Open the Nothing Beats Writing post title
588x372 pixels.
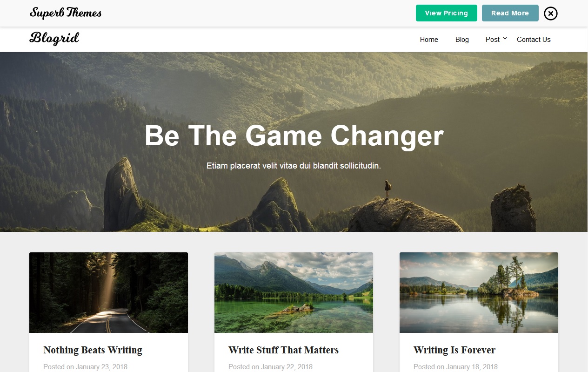tap(93, 350)
